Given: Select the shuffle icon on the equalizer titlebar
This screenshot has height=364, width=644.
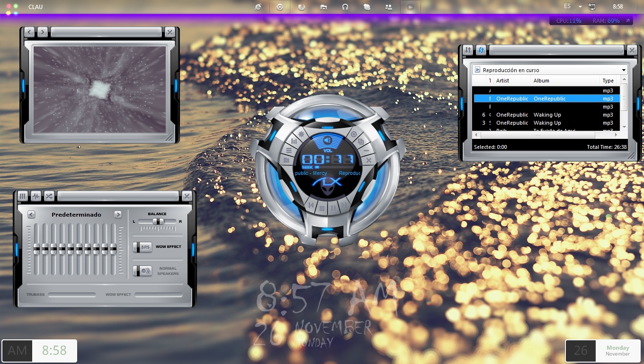Looking at the screenshot, I should [x=49, y=196].
